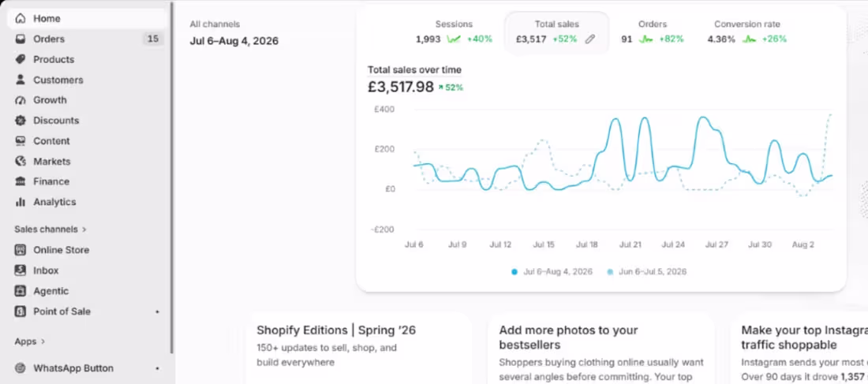Click the Products tag icon
The width and height of the screenshot is (868, 384).
pyautogui.click(x=21, y=59)
